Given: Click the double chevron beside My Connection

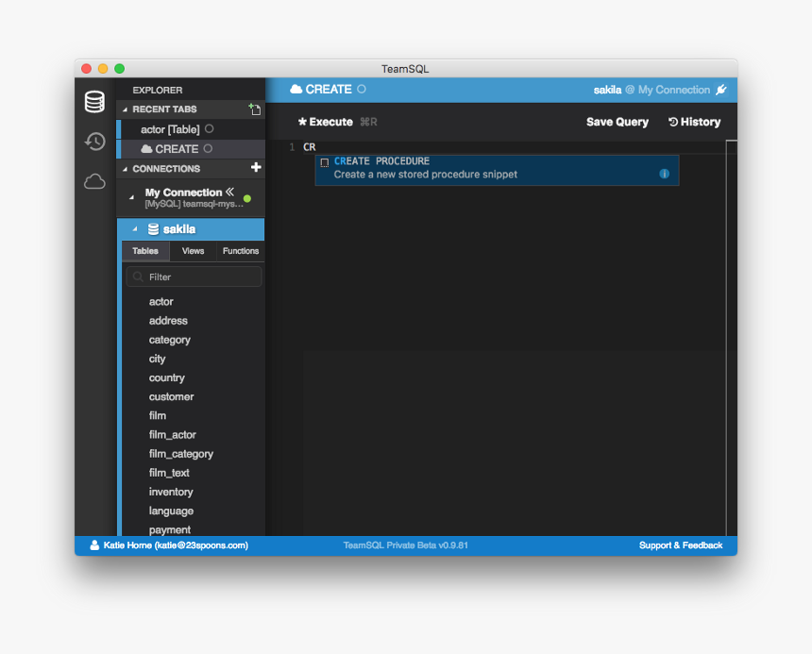Looking at the screenshot, I should (x=230, y=192).
